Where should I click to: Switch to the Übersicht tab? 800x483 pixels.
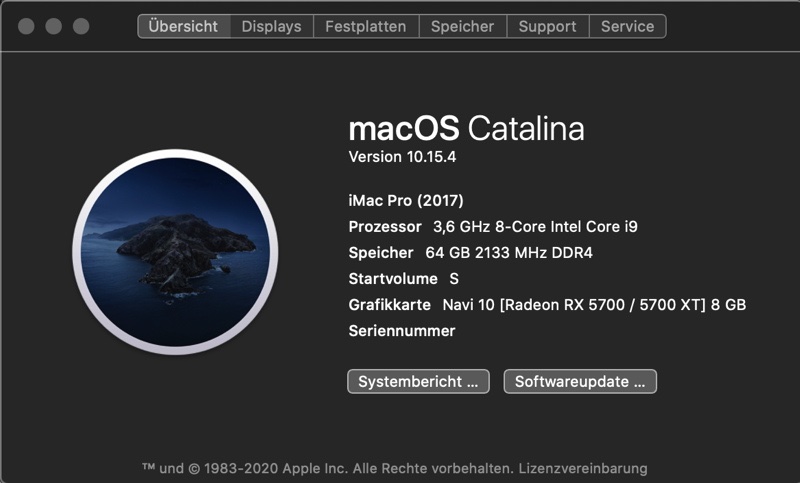183,26
